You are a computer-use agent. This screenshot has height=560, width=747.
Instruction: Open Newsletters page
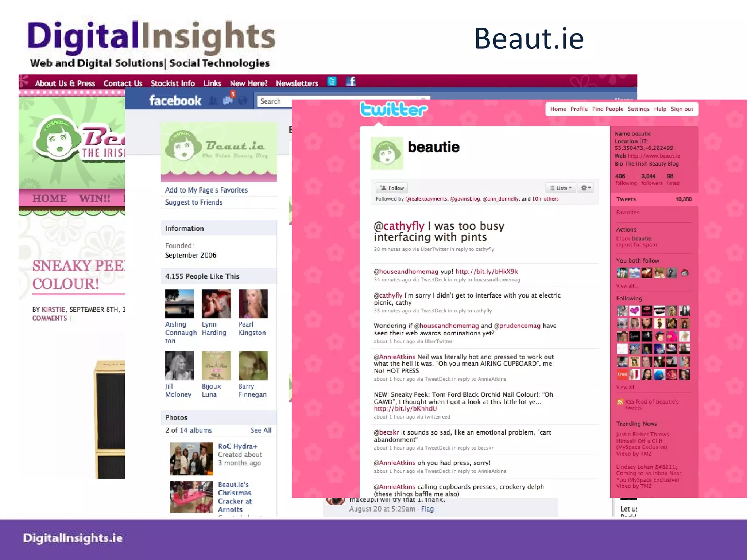click(x=297, y=83)
